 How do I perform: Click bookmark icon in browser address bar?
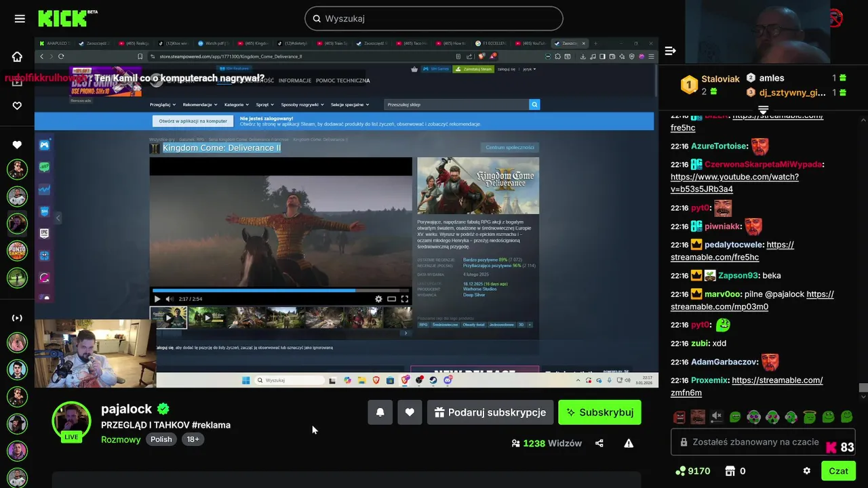[x=140, y=56]
